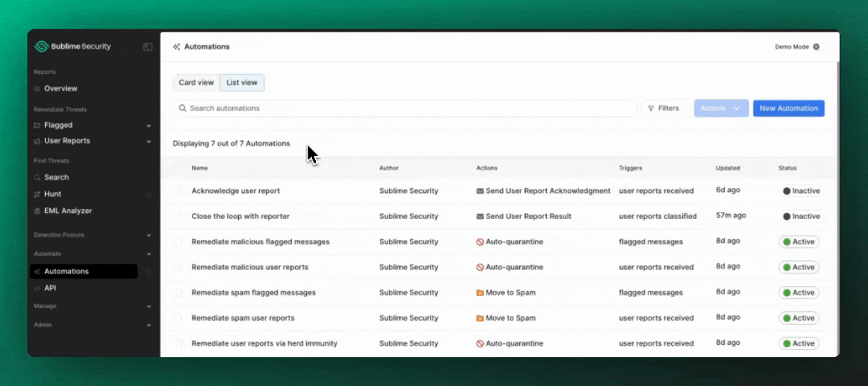Click the '6d ago' updated time
868x386 pixels.
tap(727, 190)
